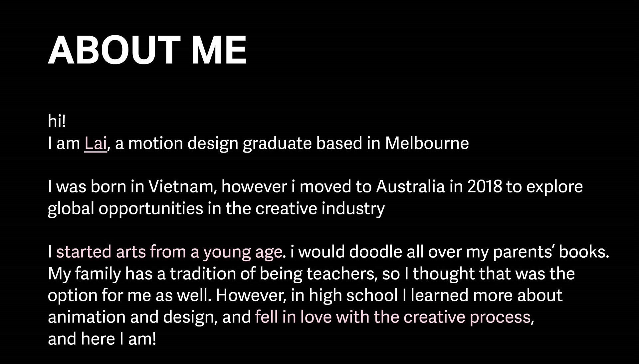Image resolution: width=639 pixels, height=364 pixels.
Task: Click the words "creative industry"
Action: coord(320,209)
